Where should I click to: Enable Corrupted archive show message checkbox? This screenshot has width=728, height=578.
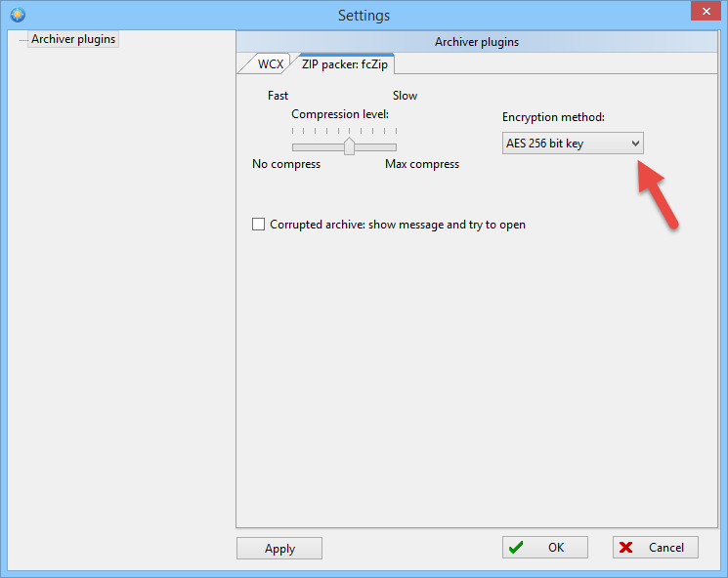(x=259, y=224)
